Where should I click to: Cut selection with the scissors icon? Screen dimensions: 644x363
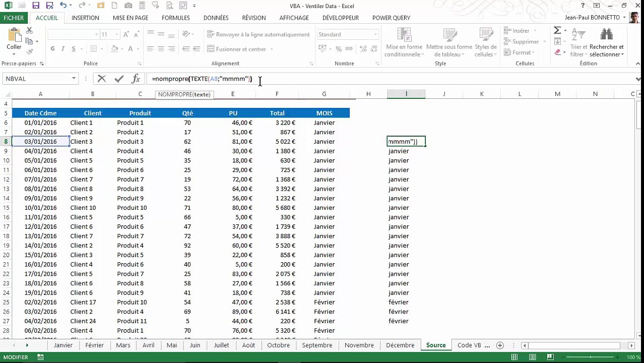pos(29,31)
